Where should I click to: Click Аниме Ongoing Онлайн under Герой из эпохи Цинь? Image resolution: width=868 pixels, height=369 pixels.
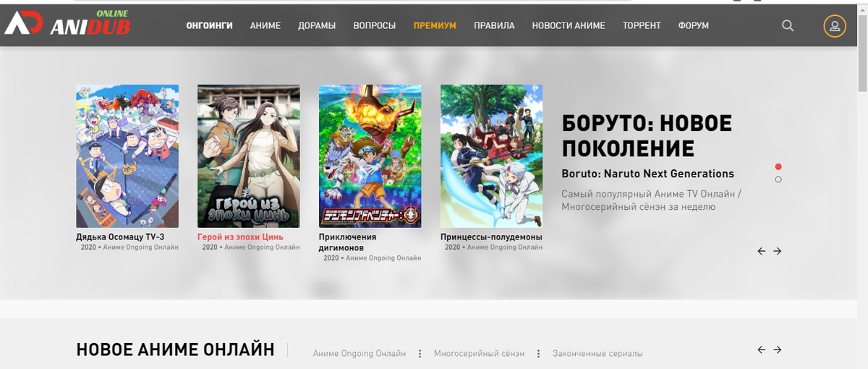(x=262, y=247)
